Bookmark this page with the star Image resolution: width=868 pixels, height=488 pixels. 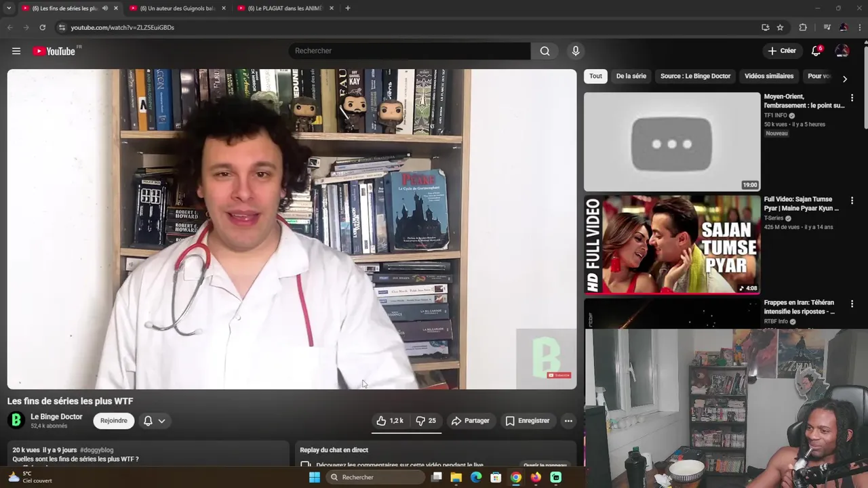pos(780,27)
